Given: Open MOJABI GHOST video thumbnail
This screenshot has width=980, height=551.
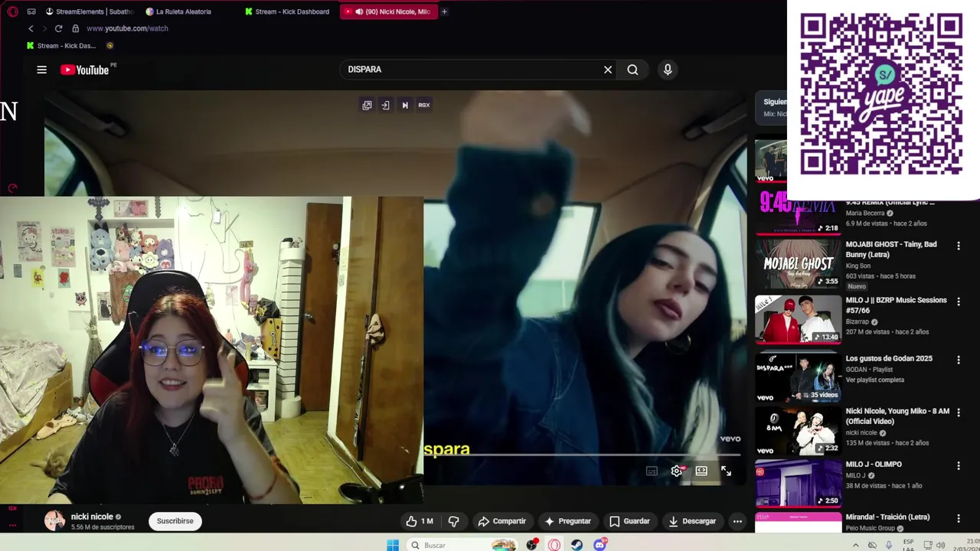Looking at the screenshot, I should (x=798, y=264).
